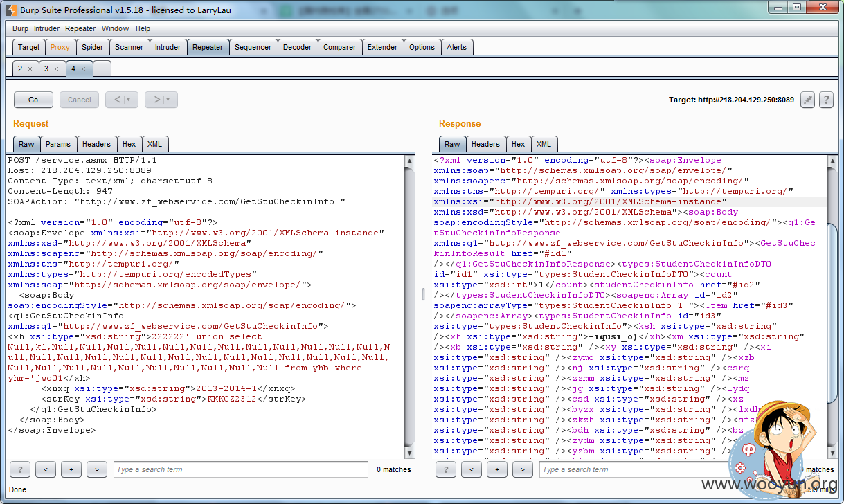Find next match in response
844x504 pixels.
pyautogui.click(x=523, y=469)
